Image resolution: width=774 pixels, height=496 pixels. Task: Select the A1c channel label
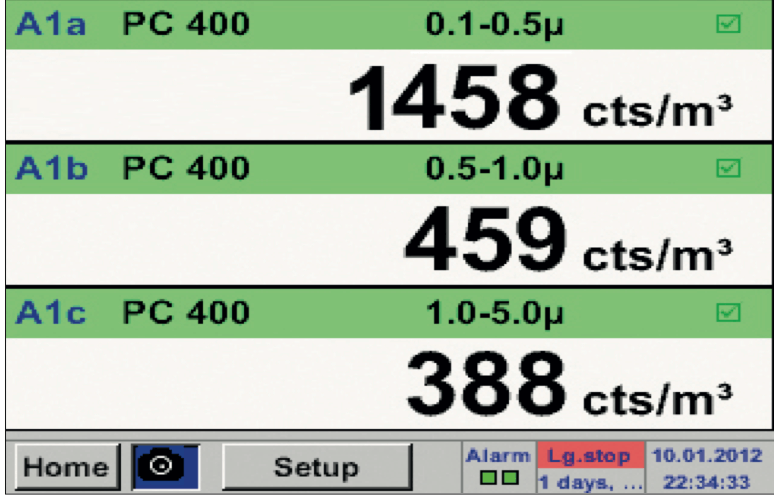click(49, 313)
